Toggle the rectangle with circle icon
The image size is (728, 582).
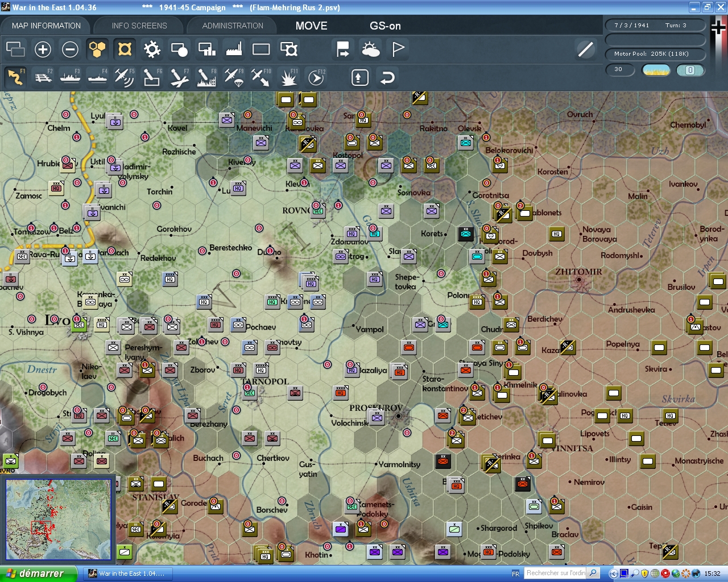[x=179, y=49]
